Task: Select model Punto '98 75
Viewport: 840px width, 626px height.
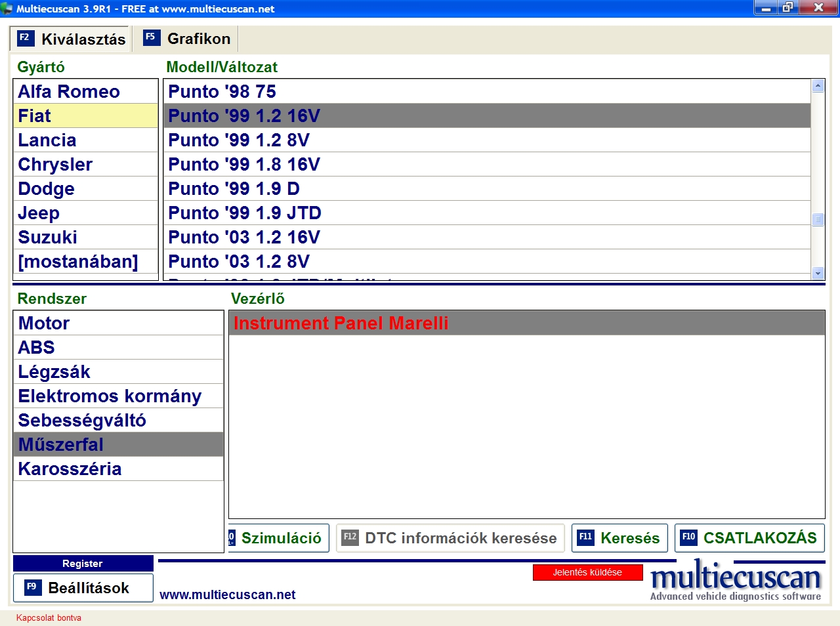Action: click(487, 91)
